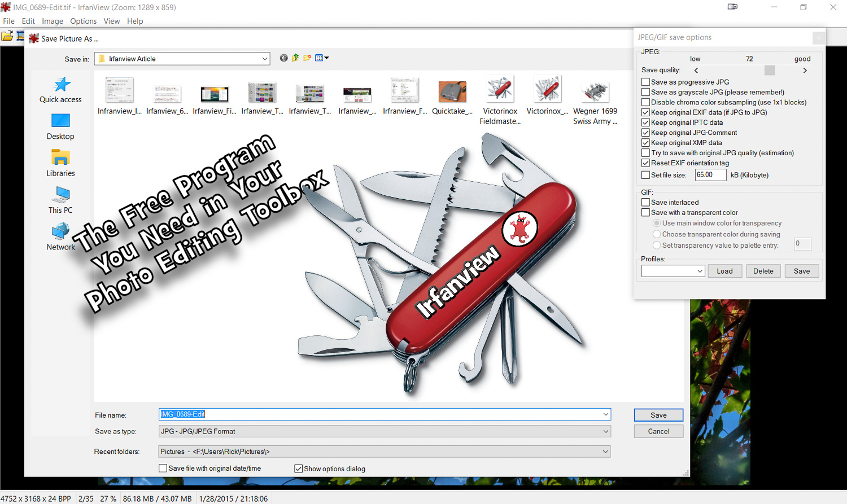Select the Victorinox Fieldmaste... file
The height and width of the screenshot is (504, 847).
coord(500,100)
